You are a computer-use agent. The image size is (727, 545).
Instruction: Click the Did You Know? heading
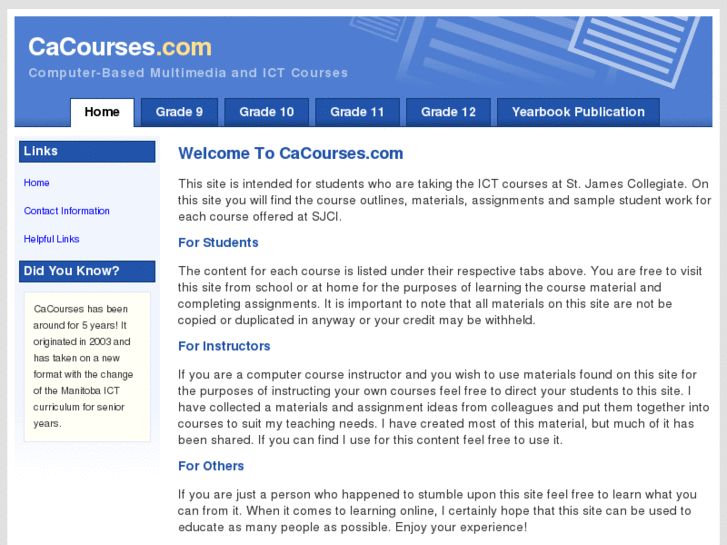tap(87, 271)
